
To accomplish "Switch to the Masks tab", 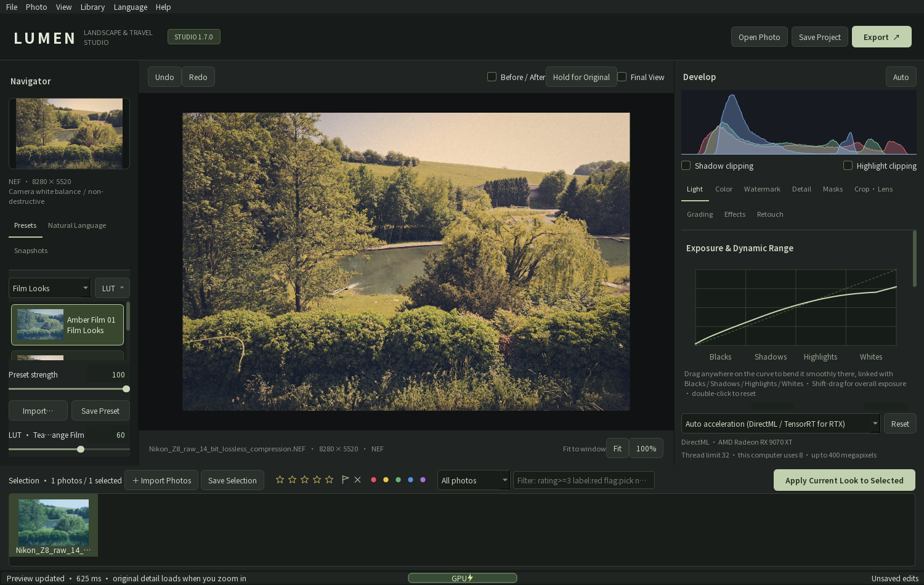I will [x=833, y=189].
